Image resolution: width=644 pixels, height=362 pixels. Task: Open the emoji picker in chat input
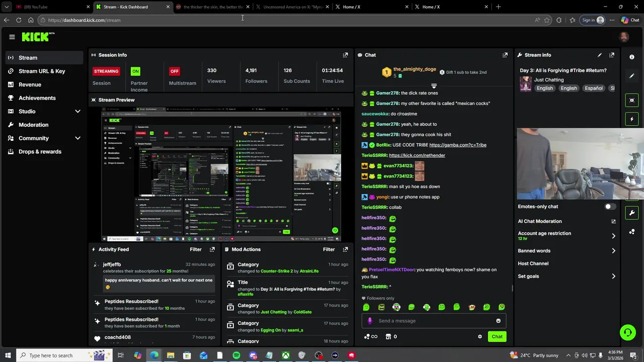[x=499, y=321]
